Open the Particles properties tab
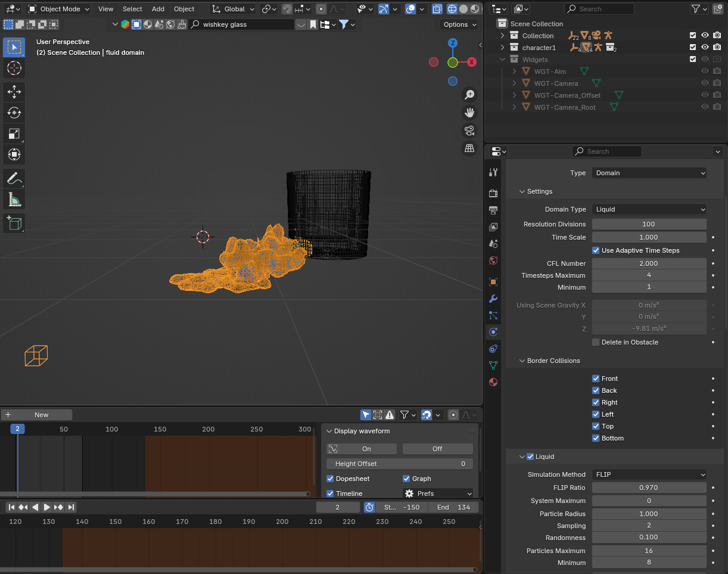Viewport: 728px width, 574px height. pyautogui.click(x=493, y=315)
